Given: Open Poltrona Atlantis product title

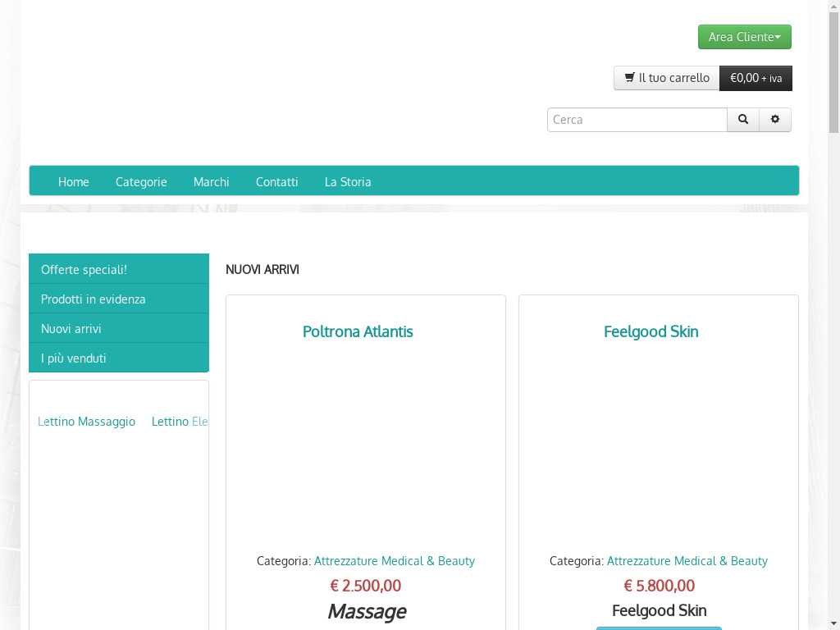Looking at the screenshot, I should pos(358,331).
